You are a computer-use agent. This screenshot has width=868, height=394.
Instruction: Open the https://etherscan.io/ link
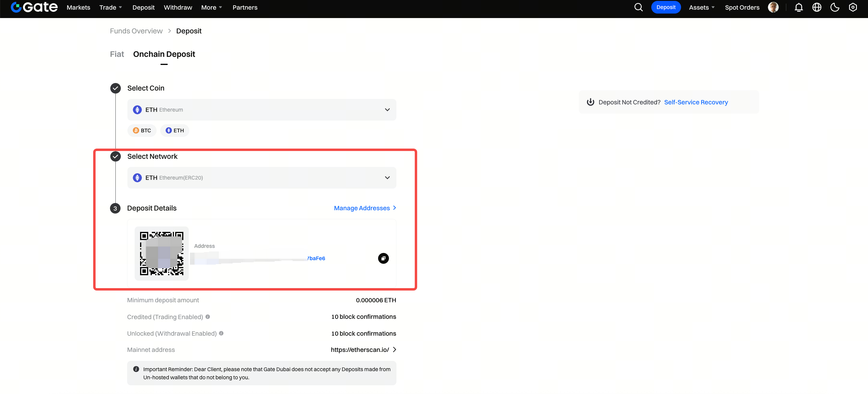coord(360,350)
